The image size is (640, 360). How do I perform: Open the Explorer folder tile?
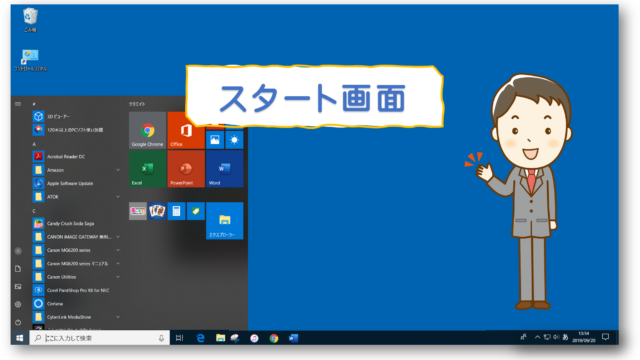tap(224, 221)
